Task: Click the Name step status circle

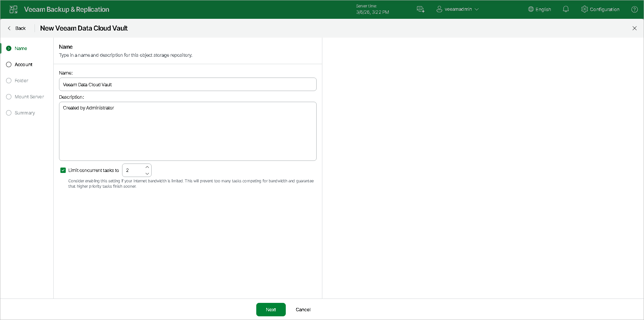Action: (9, 48)
